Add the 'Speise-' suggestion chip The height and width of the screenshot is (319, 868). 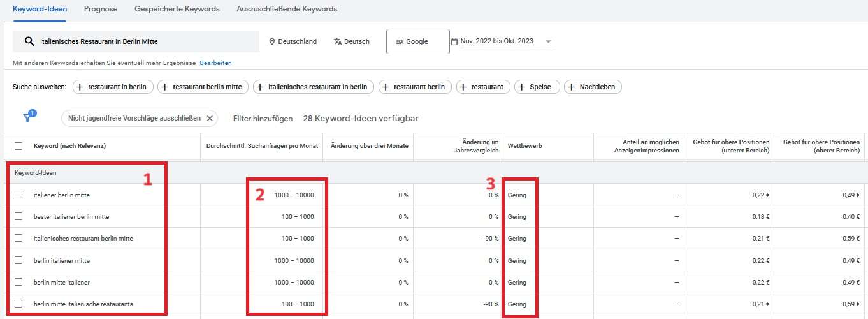coord(537,87)
